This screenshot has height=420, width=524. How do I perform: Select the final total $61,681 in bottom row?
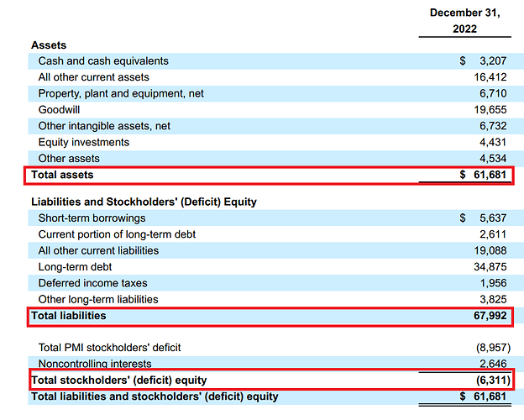(x=483, y=396)
